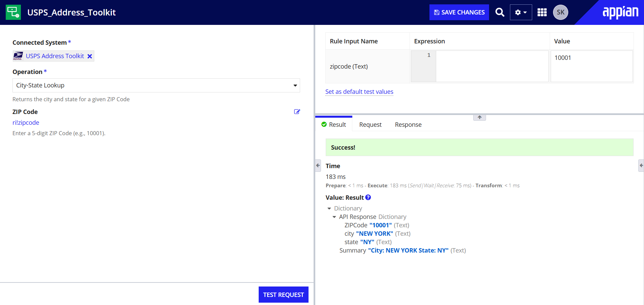Viewport: 644px width, 305px height.
Task: Open the Operation dropdown showing City-State Lookup
Action: click(x=156, y=85)
